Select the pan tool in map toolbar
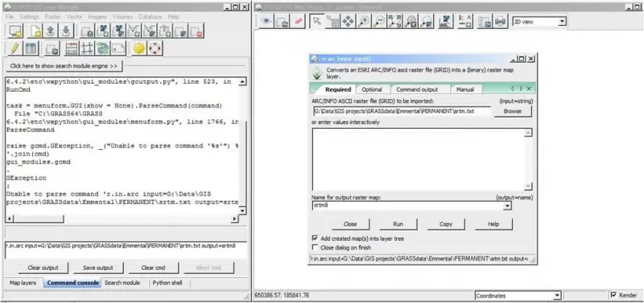 pos(349,22)
